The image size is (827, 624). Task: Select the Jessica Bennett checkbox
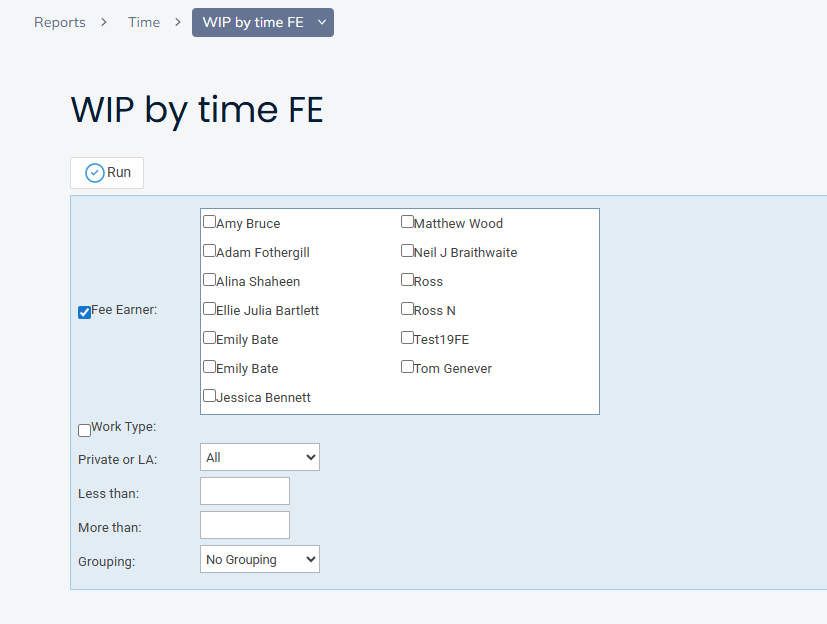click(210, 396)
